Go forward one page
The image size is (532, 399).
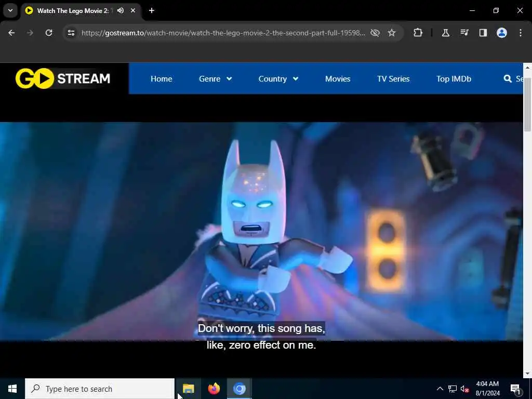[x=30, y=33]
